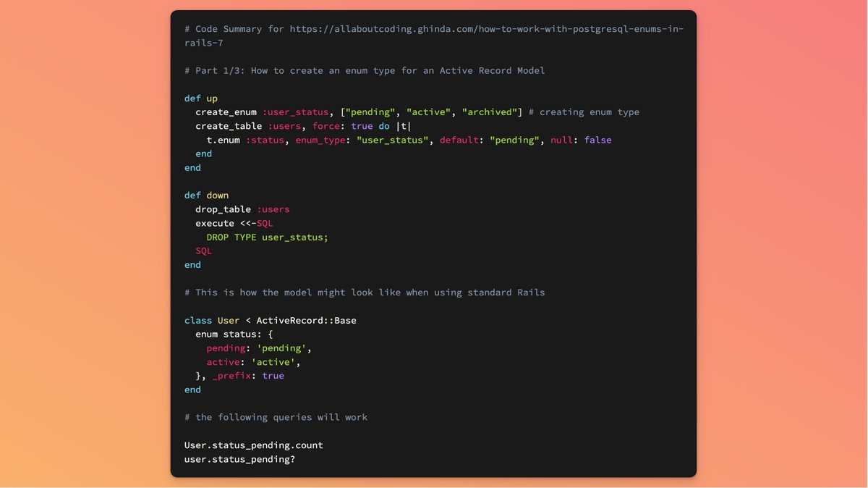Click "null: false" in the t.enum line

[581, 140]
